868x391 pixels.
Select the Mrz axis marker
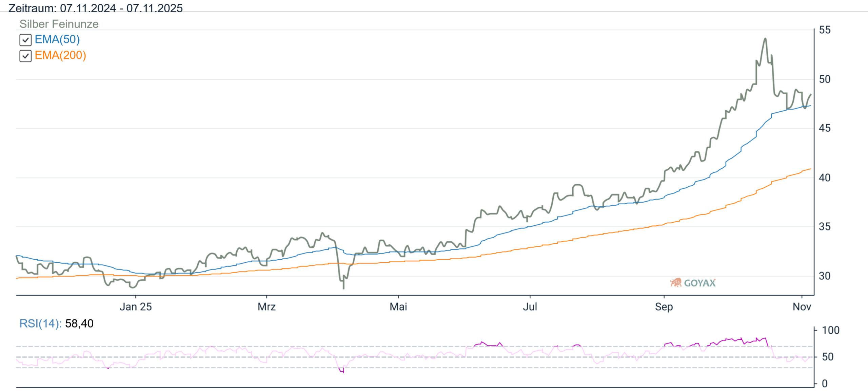(x=267, y=307)
